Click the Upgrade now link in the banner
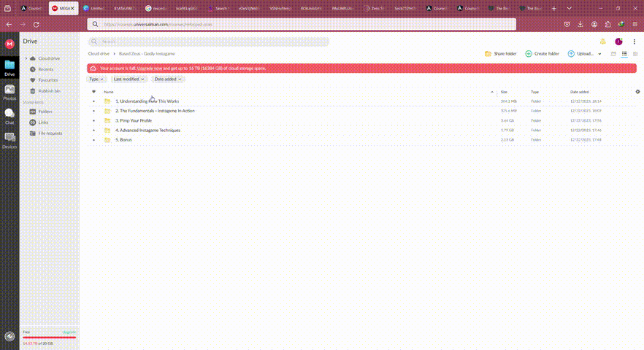 click(150, 69)
